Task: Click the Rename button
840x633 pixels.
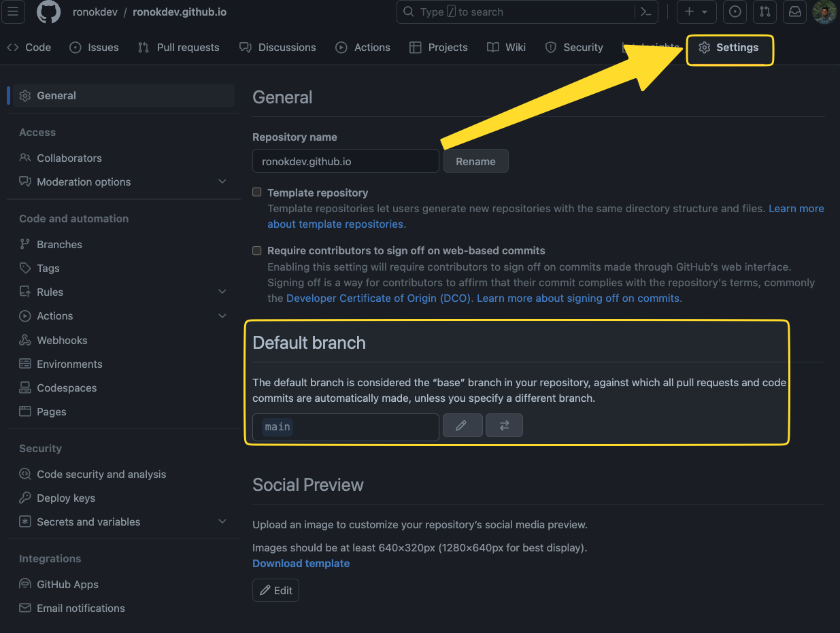Action: [475, 162]
